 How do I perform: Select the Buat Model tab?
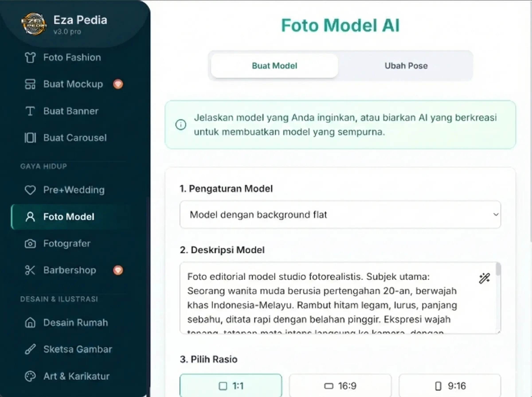pos(274,66)
